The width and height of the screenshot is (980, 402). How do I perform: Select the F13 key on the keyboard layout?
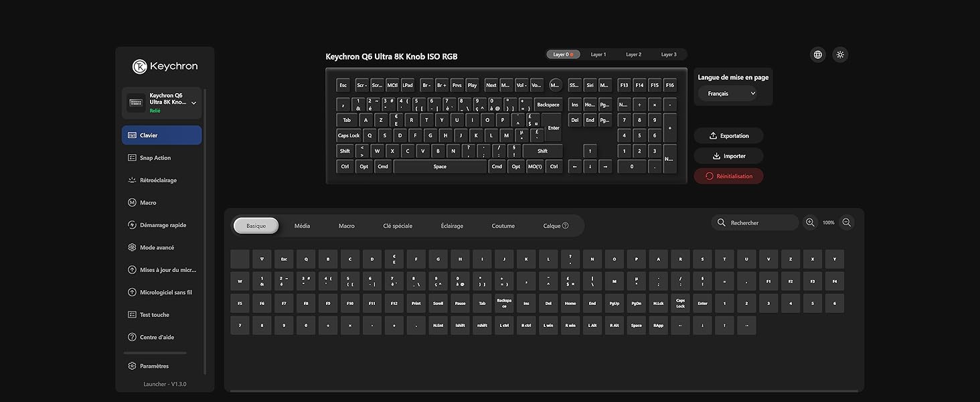click(x=624, y=85)
